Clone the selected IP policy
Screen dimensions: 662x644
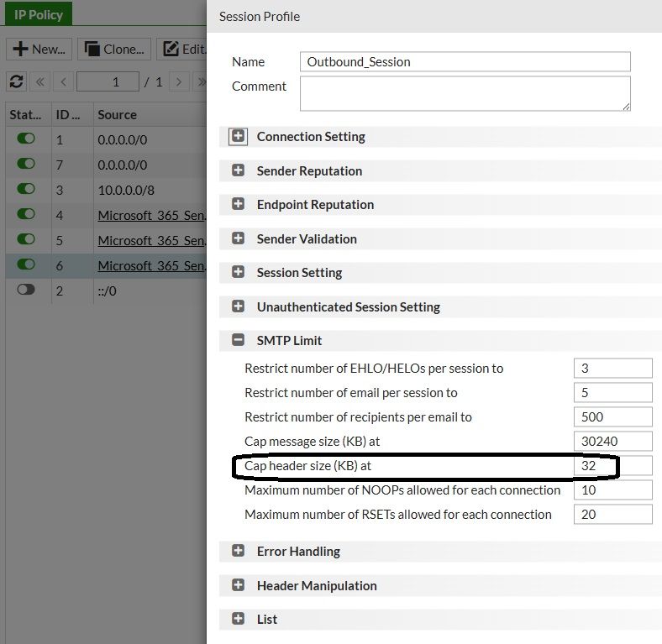pyautogui.click(x=114, y=49)
